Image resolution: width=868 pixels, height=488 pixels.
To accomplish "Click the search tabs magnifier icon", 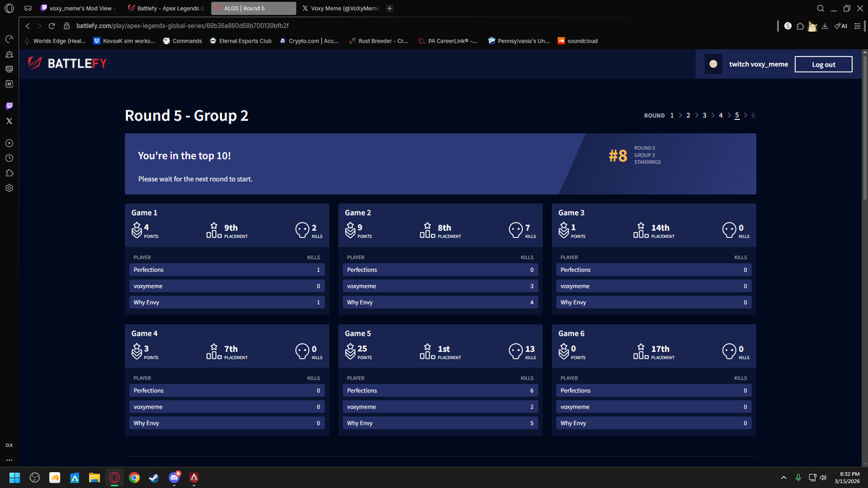I will pyautogui.click(x=820, y=8).
